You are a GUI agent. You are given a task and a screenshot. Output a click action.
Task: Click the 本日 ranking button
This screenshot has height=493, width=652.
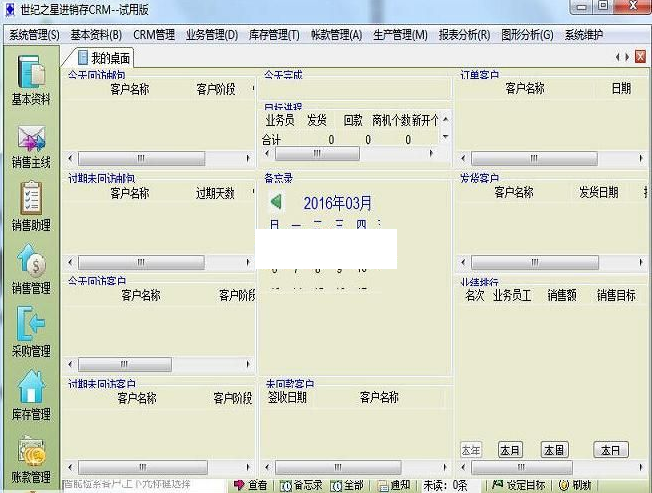point(610,450)
